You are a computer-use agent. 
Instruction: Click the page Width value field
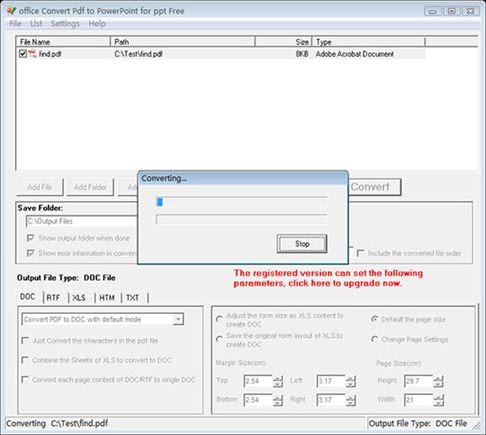pyautogui.click(x=419, y=400)
